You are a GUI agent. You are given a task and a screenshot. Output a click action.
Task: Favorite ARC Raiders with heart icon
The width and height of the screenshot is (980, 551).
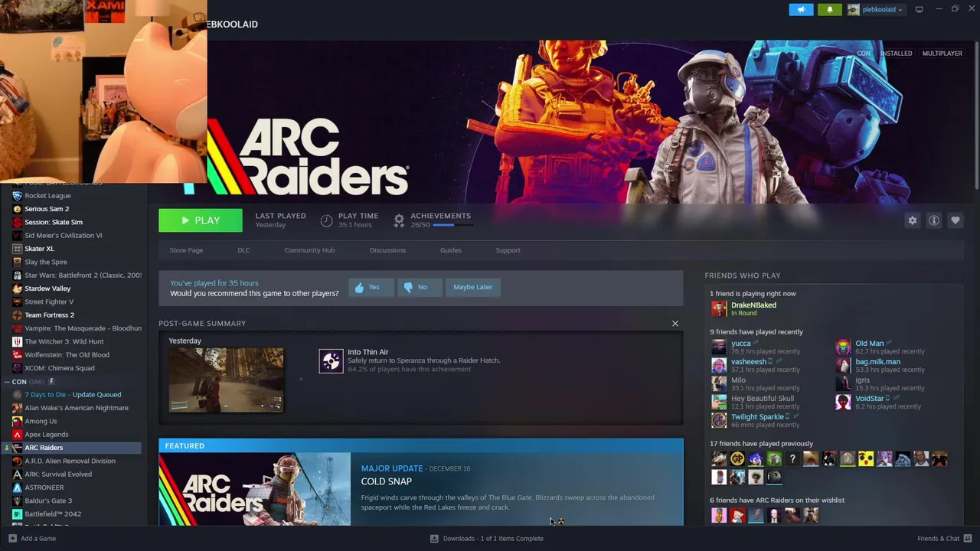coord(955,220)
